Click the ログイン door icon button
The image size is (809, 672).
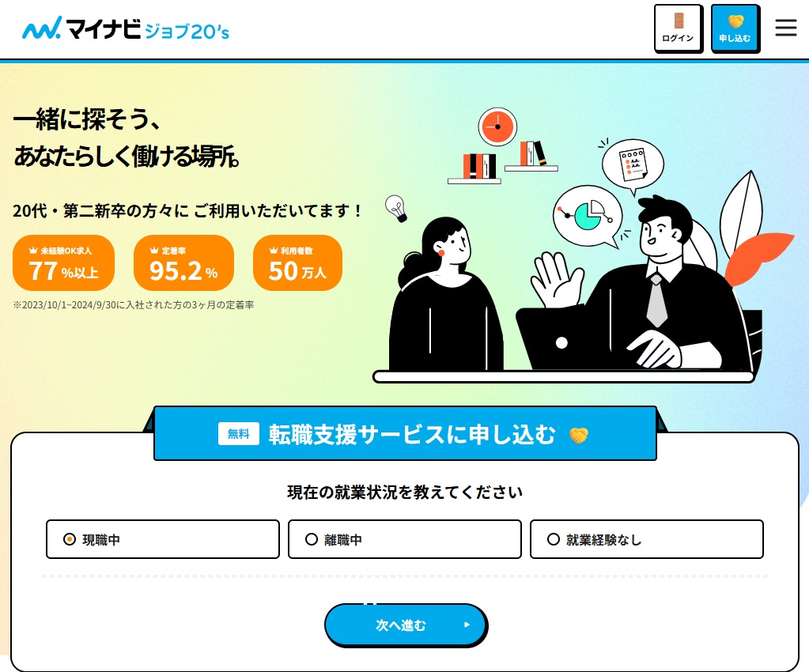[x=679, y=28]
